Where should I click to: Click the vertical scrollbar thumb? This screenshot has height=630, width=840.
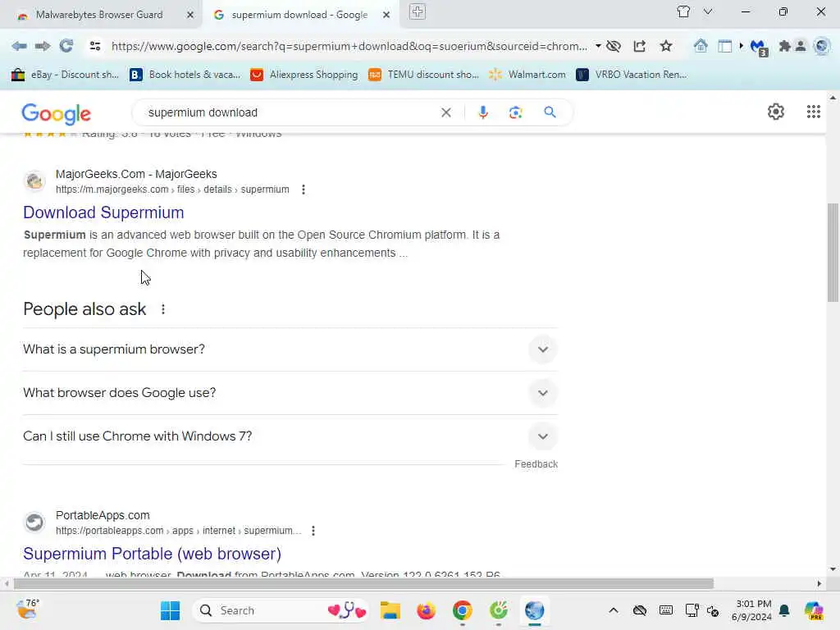click(x=833, y=253)
